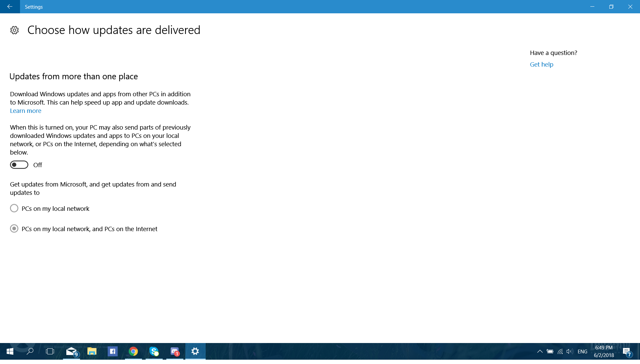Show hidden system tray icons
The height and width of the screenshot is (364, 640).
tap(540, 351)
